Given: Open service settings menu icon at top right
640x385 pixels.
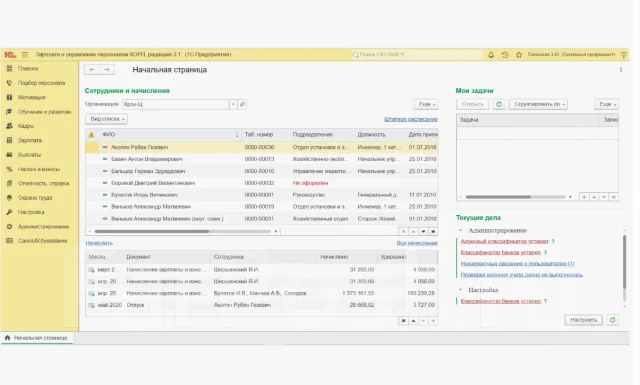Looking at the screenshot, I should [624, 54].
